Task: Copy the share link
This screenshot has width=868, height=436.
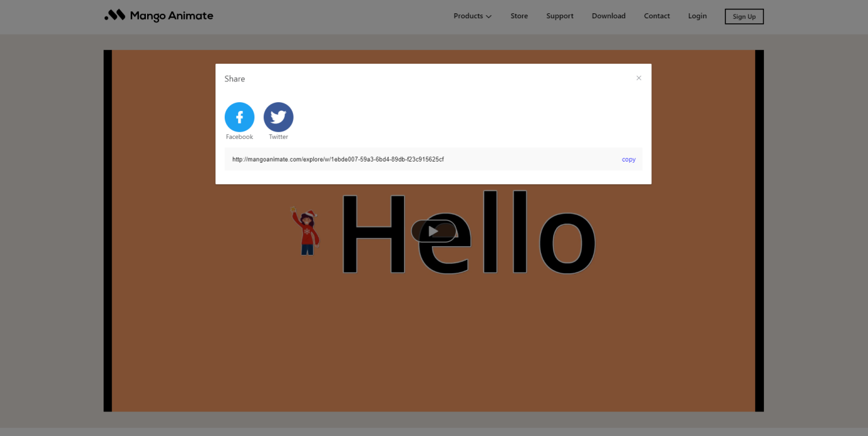Action: [x=629, y=160]
